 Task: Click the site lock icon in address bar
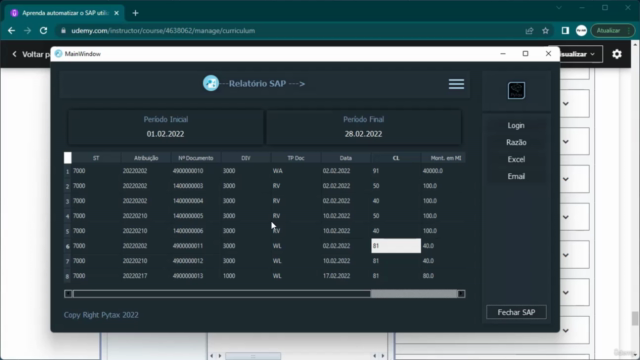(63, 31)
